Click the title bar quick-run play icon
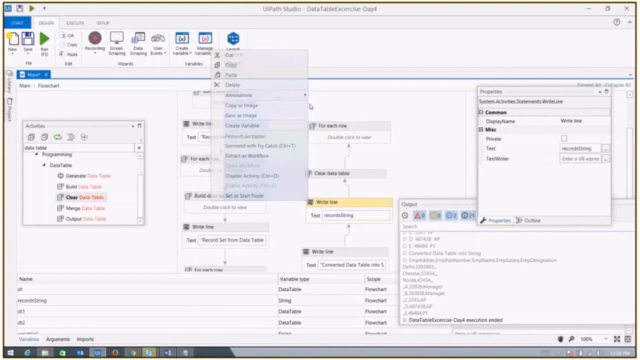The height and width of the screenshot is (360, 640). 32,8
